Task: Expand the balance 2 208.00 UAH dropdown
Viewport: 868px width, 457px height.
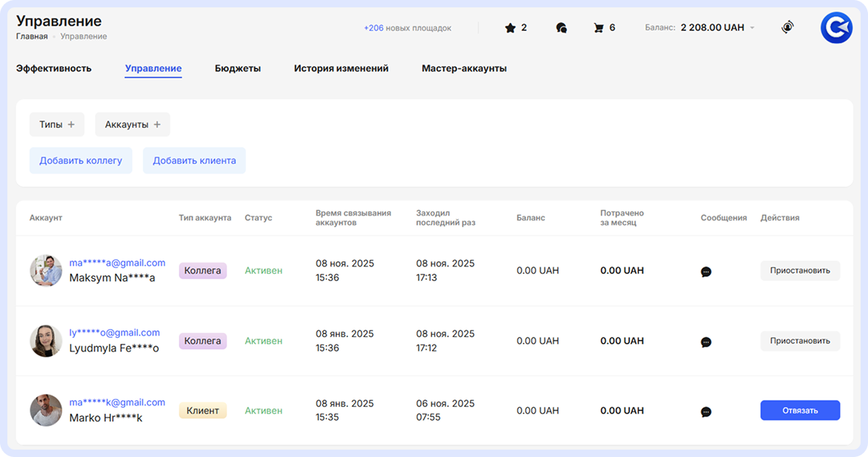Action: pos(752,28)
